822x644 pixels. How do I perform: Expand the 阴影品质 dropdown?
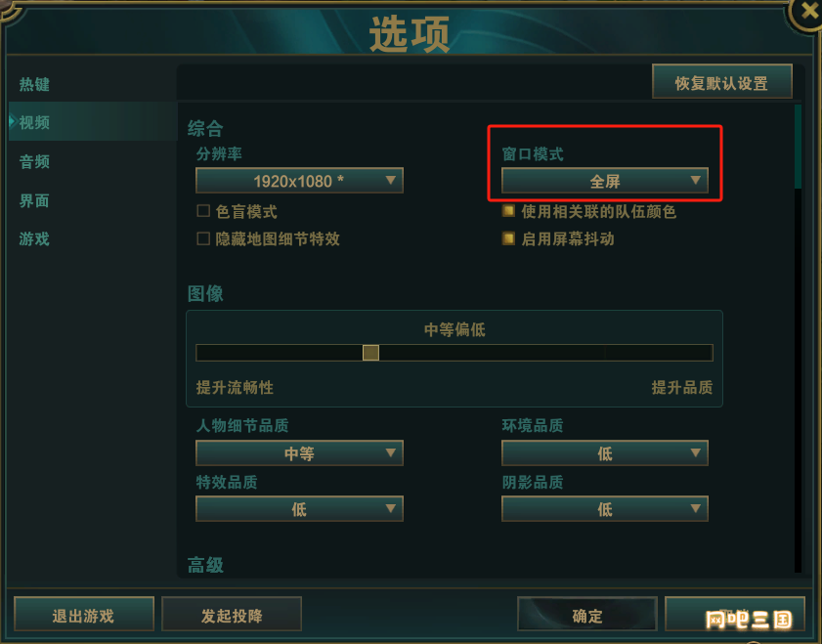(x=604, y=509)
